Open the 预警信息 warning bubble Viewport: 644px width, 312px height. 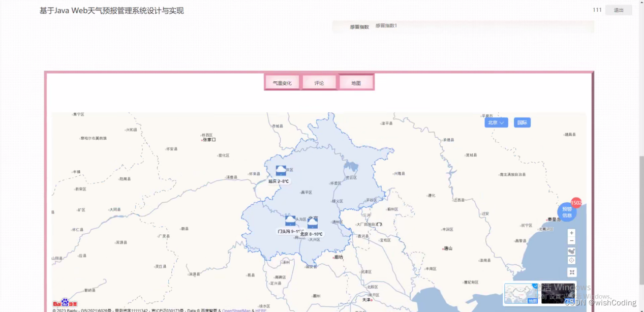tap(567, 212)
